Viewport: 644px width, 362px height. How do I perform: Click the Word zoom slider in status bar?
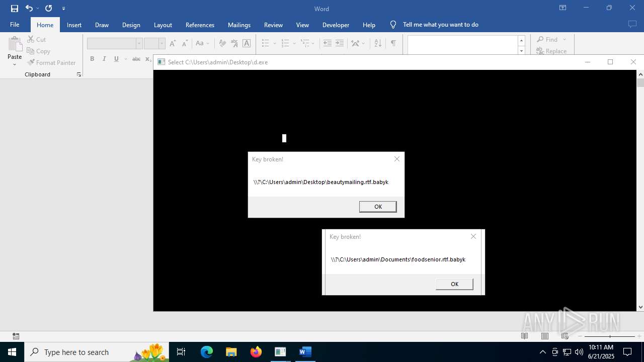pyautogui.click(x=609, y=336)
